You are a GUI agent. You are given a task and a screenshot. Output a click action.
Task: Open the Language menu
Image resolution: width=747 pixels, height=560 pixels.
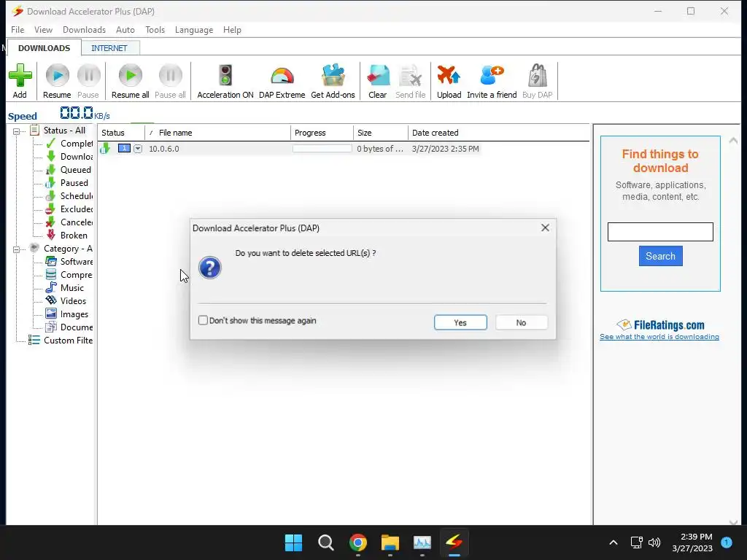[194, 29]
